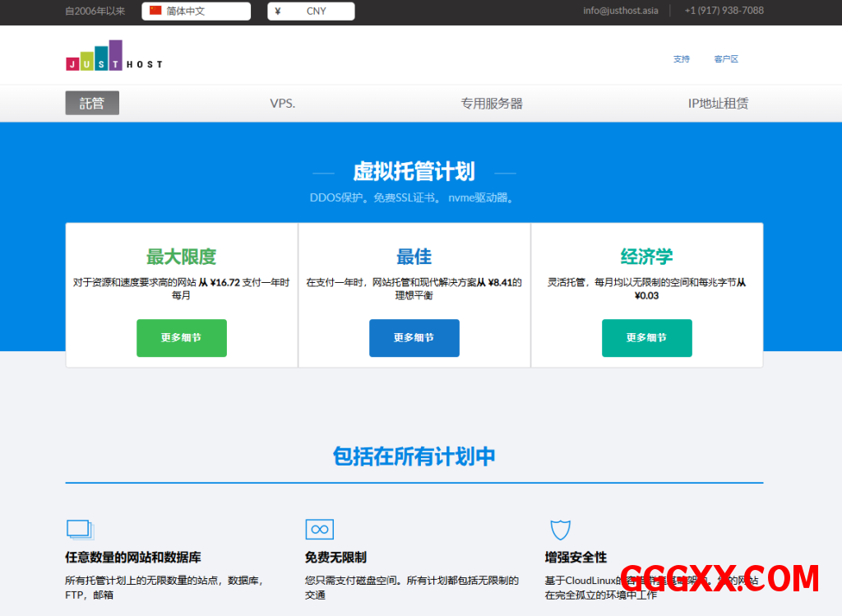Click the 经济学 plan heading

point(646,257)
